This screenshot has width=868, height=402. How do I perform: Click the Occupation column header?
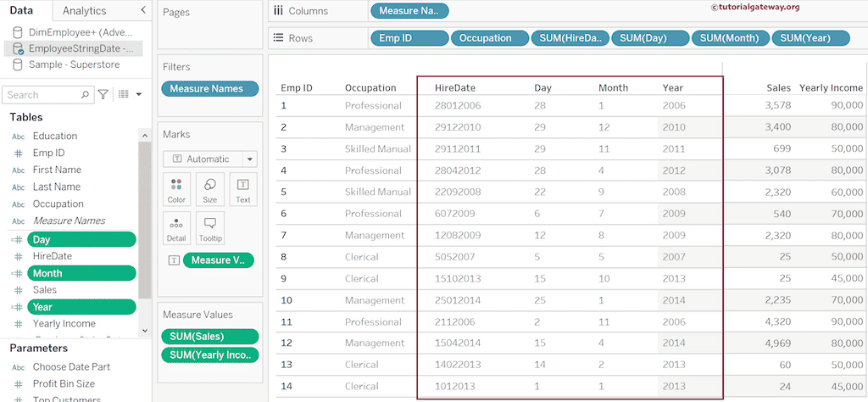tap(370, 87)
